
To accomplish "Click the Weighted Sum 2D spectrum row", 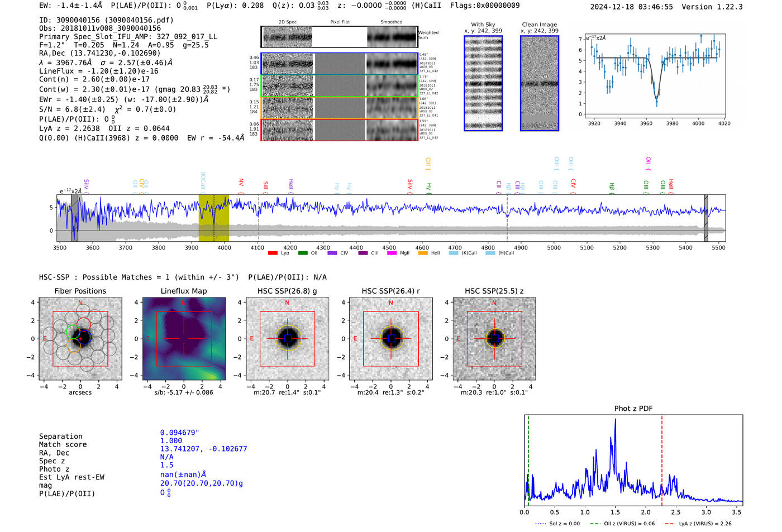I will 340,37.
